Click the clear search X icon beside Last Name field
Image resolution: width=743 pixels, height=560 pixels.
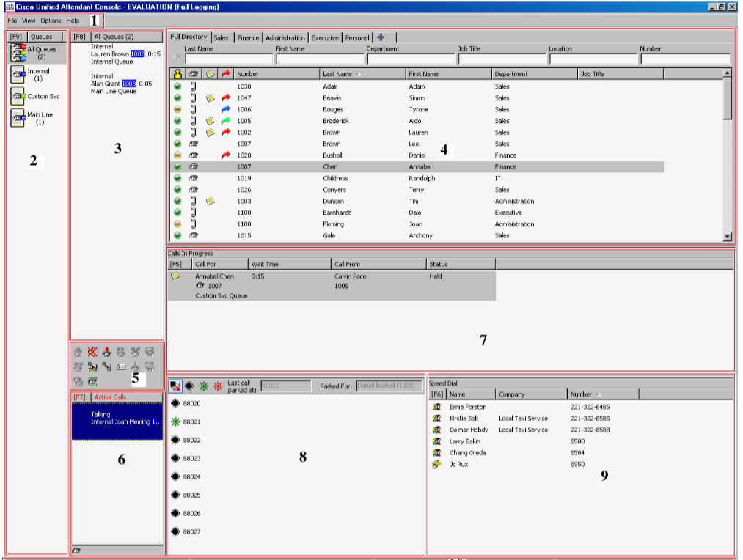click(x=177, y=57)
